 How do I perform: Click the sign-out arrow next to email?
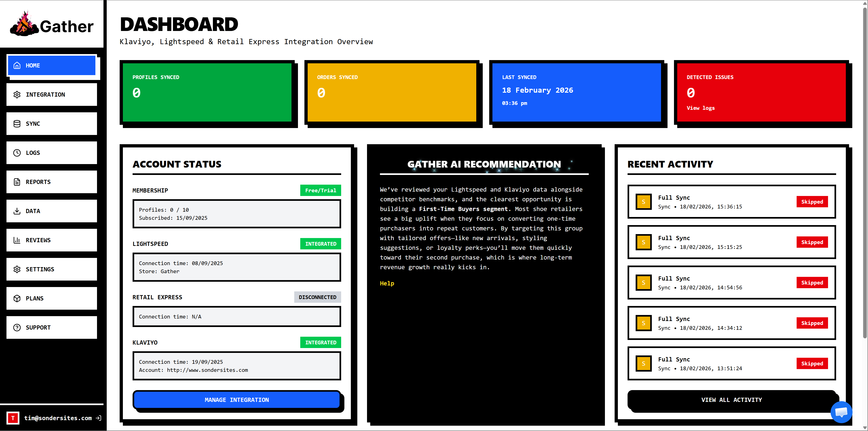click(x=98, y=418)
